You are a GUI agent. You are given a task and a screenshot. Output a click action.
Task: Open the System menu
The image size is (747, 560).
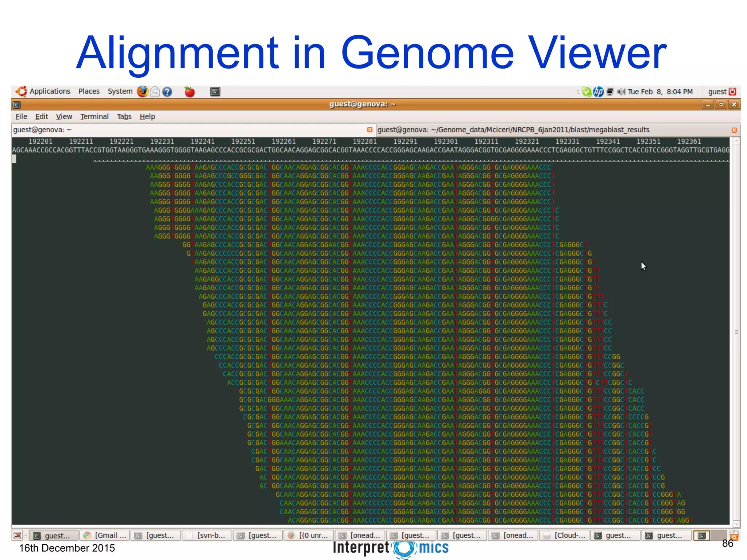coord(120,91)
